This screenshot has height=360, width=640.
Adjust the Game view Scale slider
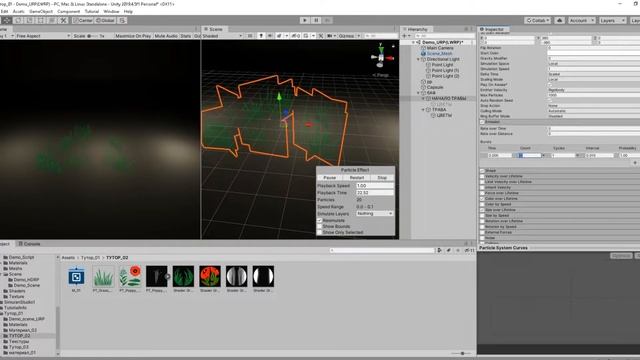[92, 36]
